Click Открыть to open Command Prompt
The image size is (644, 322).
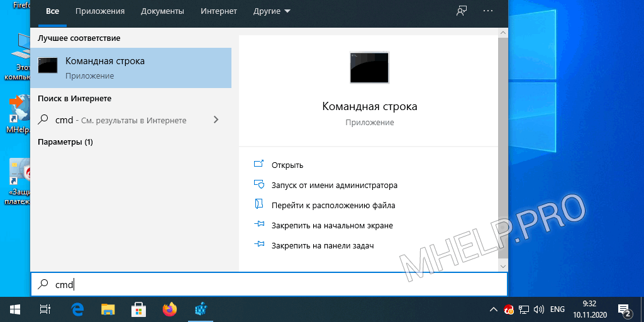[287, 165]
